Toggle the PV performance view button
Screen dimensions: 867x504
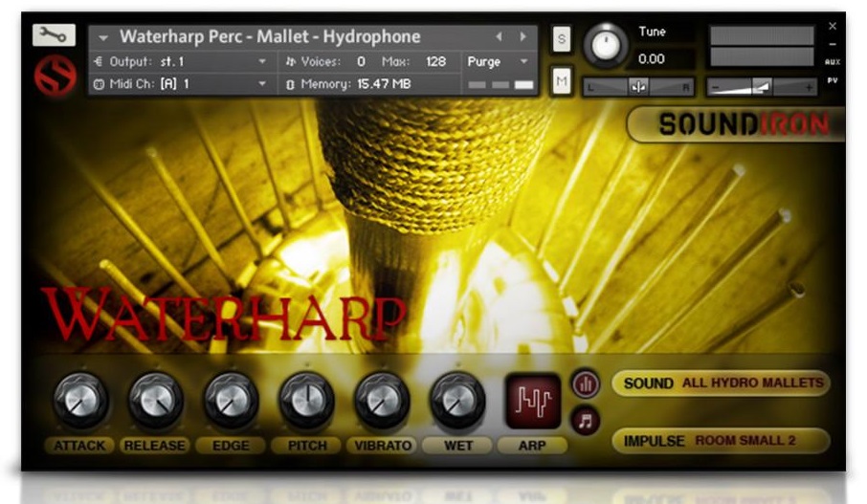click(x=833, y=80)
